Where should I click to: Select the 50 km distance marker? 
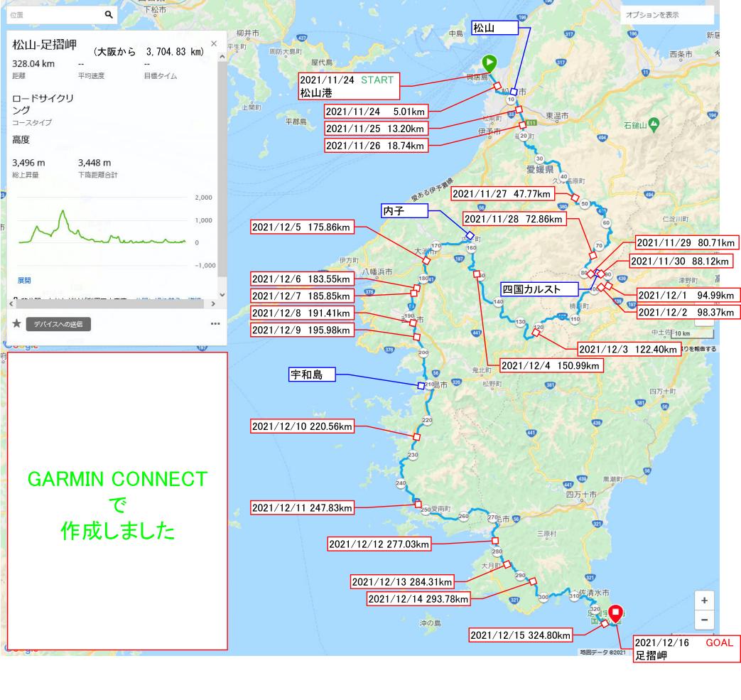click(585, 204)
